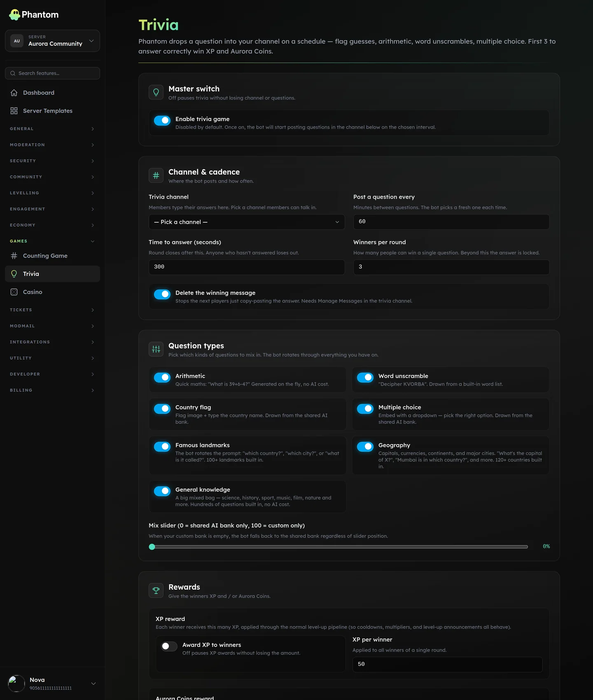Disable the Enable trivia game toggle
The width and height of the screenshot is (593, 700).
(162, 120)
